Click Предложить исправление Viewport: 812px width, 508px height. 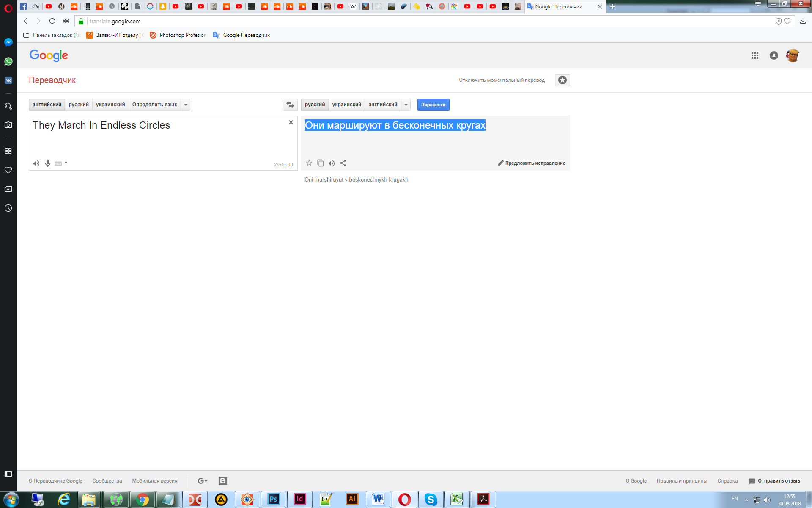click(532, 163)
